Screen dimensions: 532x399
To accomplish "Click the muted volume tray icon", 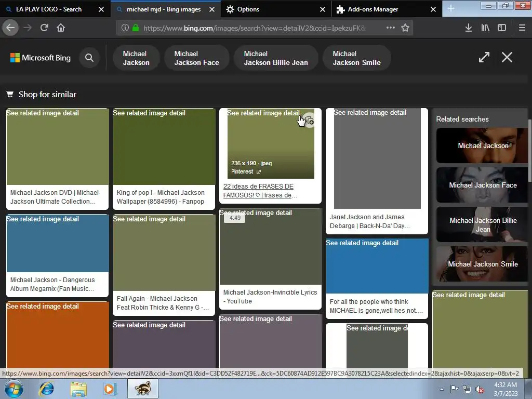I will [x=480, y=389].
